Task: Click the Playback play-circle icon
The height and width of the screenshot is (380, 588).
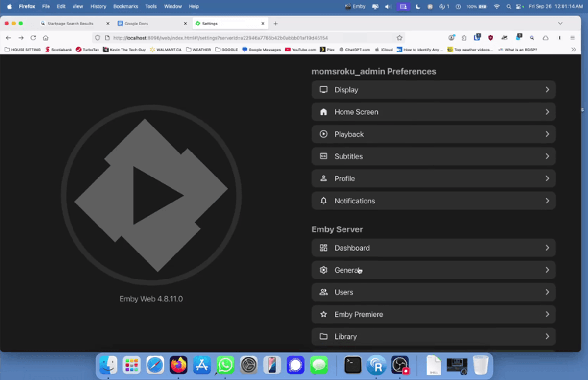Action: click(323, 134)
